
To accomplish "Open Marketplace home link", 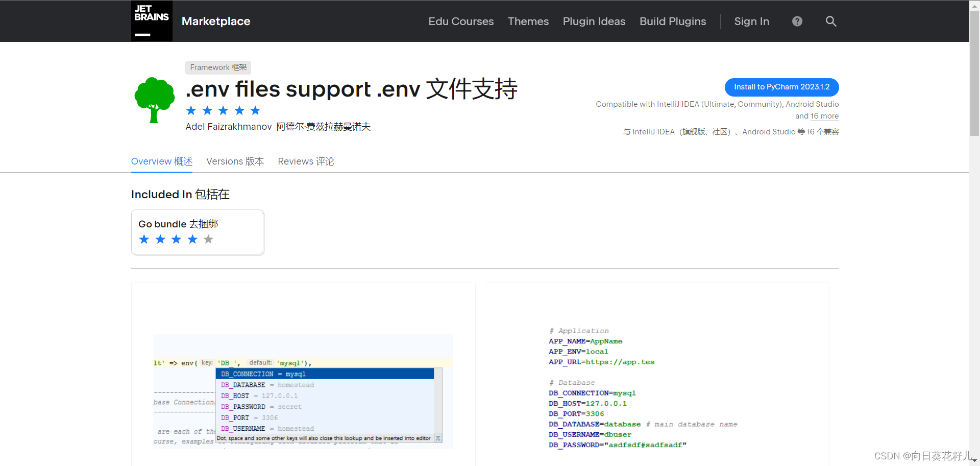I will pyautogui.click(x=216, y=21).
